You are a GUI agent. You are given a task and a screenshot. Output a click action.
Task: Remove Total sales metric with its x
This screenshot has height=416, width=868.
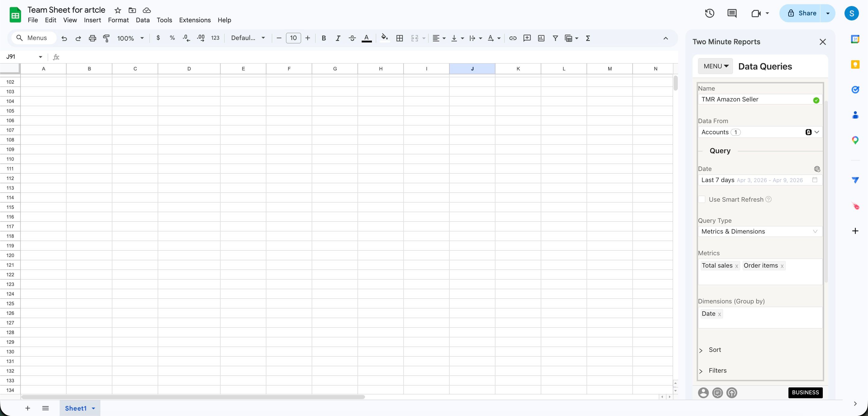point(737,266)
